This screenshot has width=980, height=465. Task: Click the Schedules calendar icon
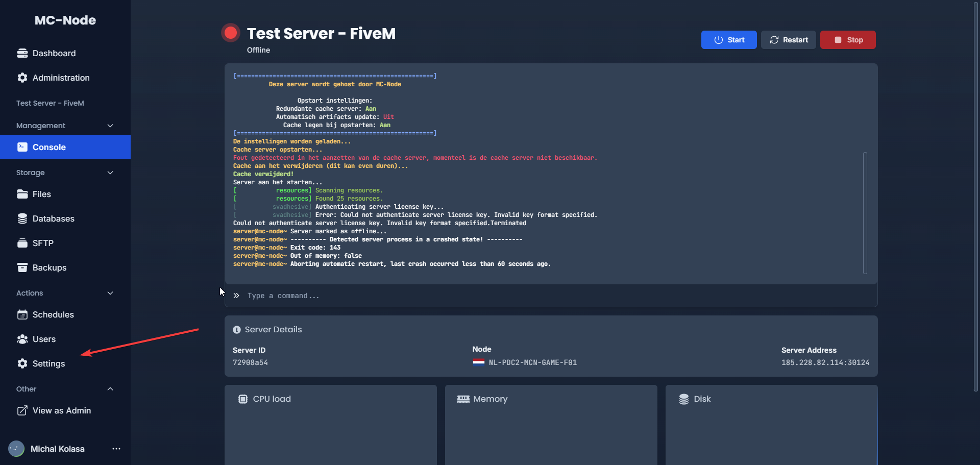[x=22, y=314]
